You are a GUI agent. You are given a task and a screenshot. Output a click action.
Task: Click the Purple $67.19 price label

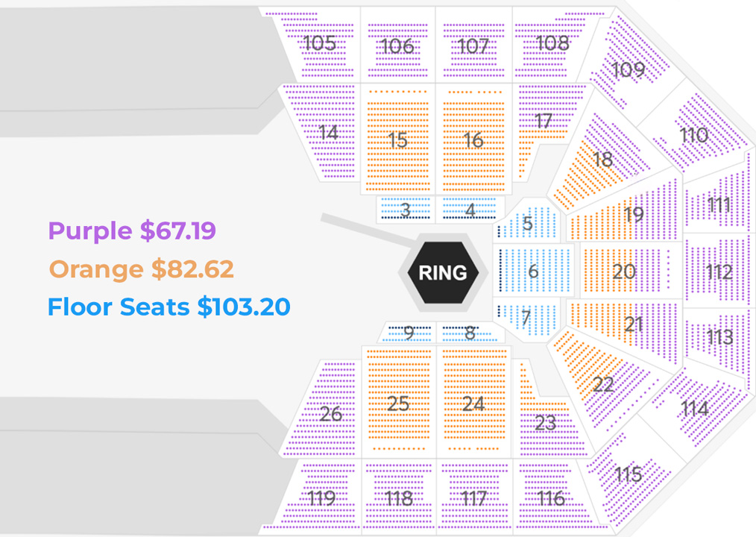click(132, 230)
